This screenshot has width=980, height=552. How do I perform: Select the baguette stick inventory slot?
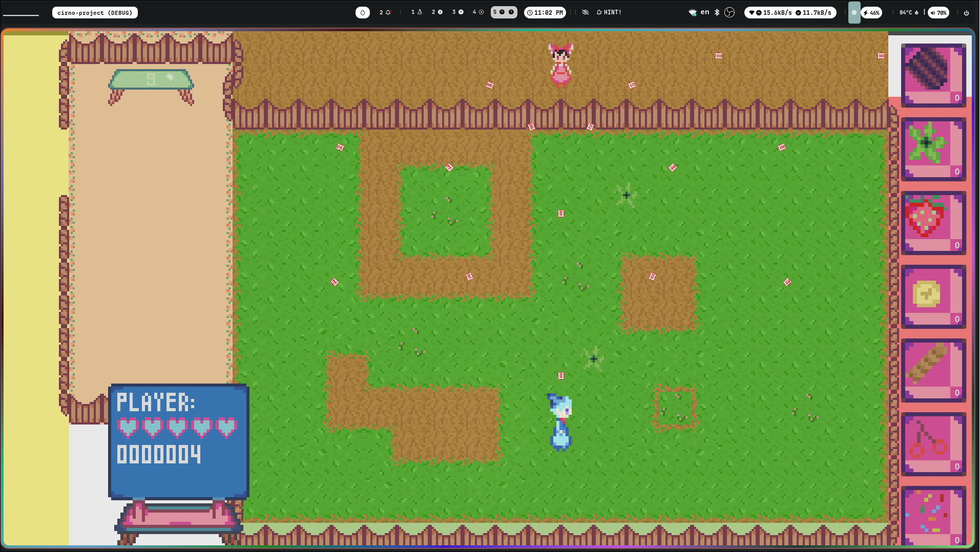pos(933,370)
